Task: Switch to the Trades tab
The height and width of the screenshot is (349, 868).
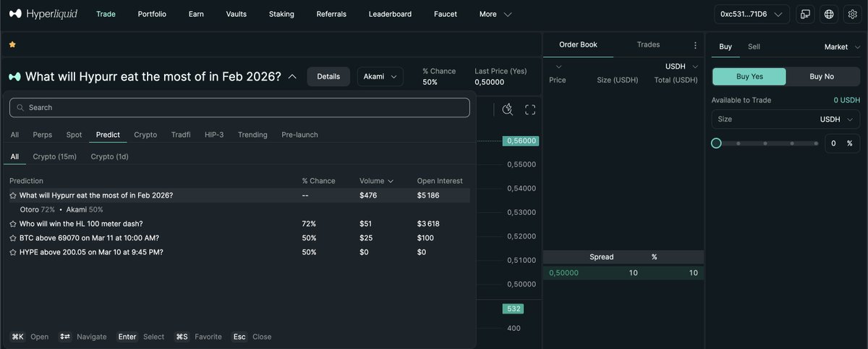Action: pos(648,45)
